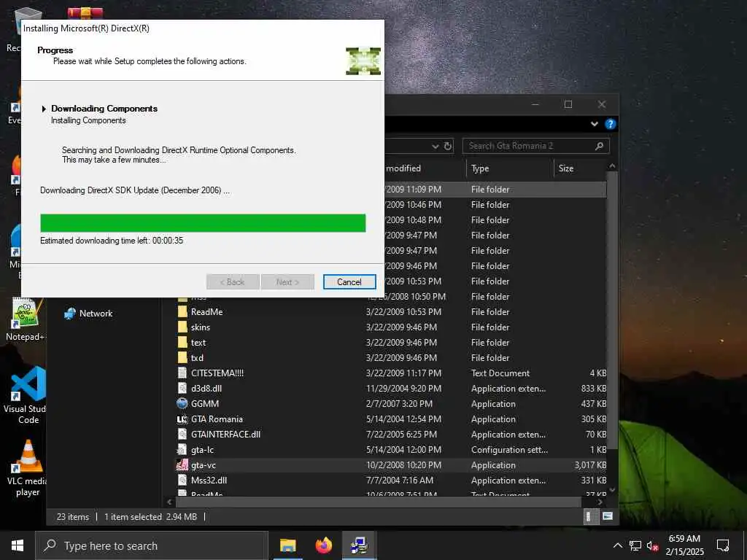The width and height of the screenshot is (747, 560).
Task: Click the taskbar search box
Action: coord(152,545)
